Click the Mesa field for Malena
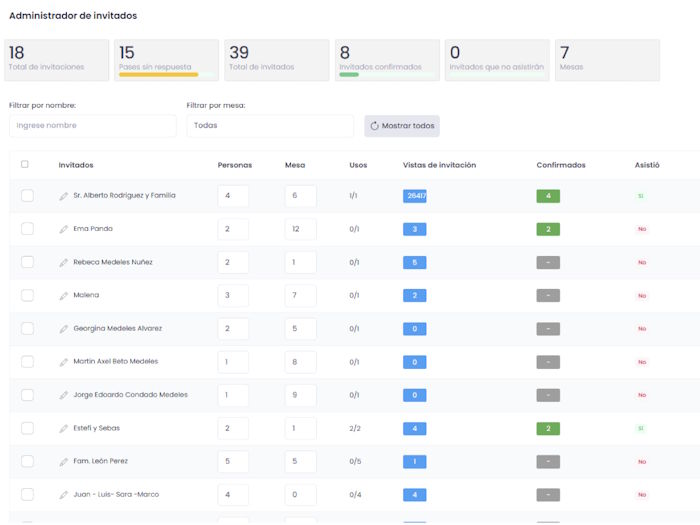 (x=300, y=296)
